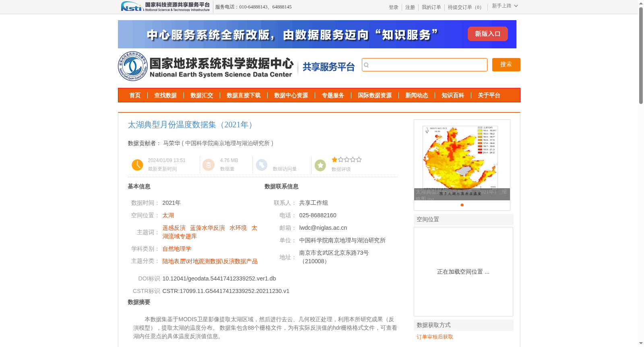Click the fifth empty rating star

pyautogui.click(x=359, y=160)
